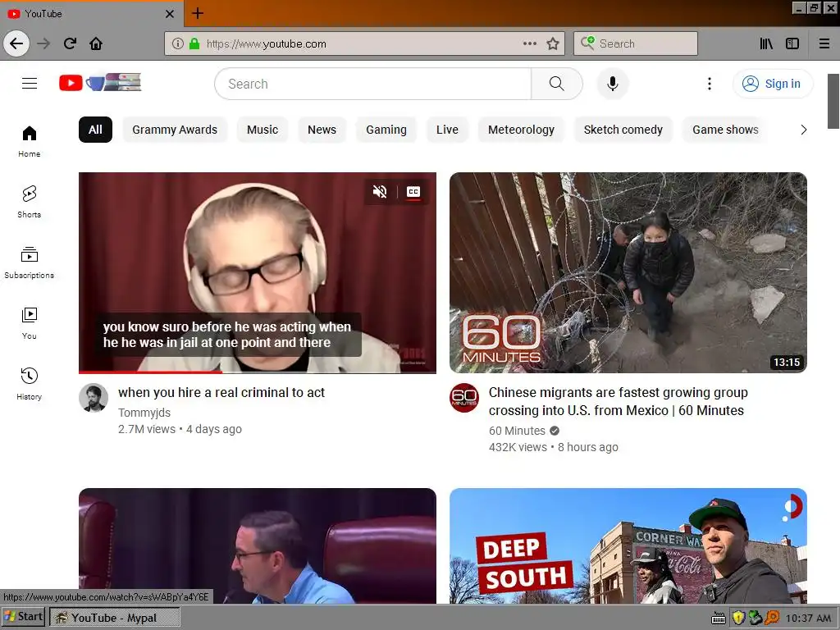
Task: Open 60 Minutes channel name link
Action: (x=517, y=431)
